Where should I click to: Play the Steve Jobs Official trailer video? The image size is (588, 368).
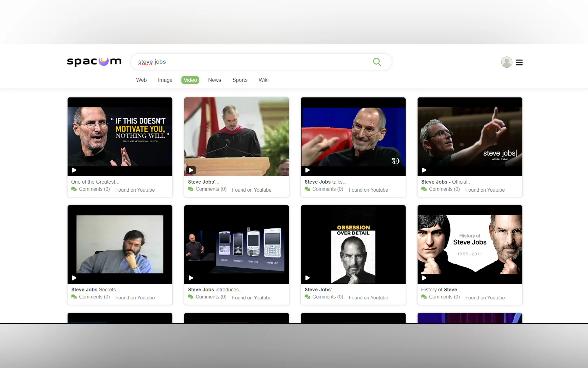pos(424,170)
